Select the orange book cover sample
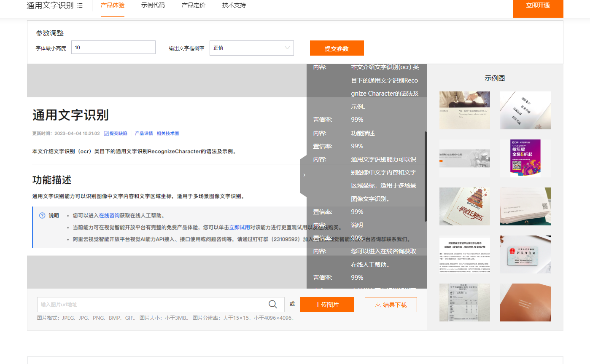 [525, 302]
